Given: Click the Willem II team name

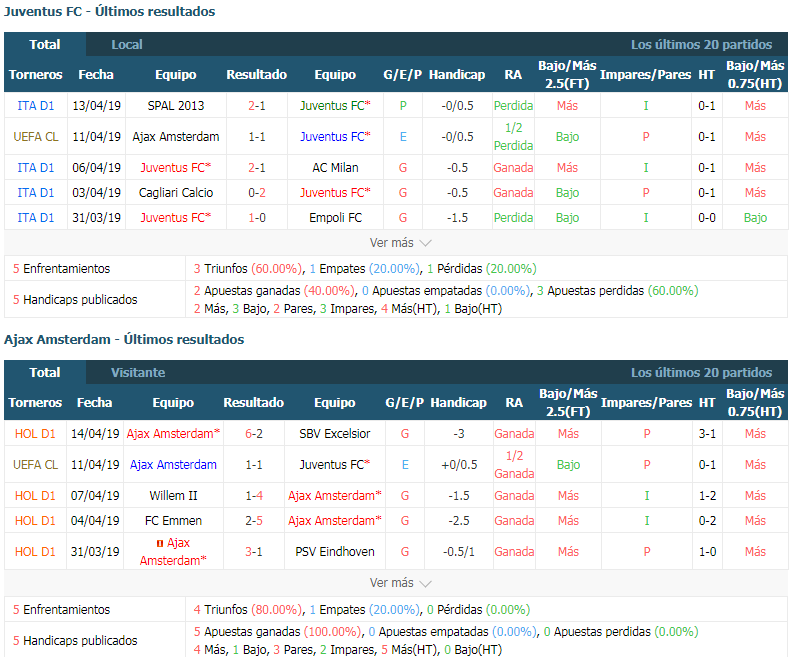Looking at the screenshot, I should coord(173,496).
